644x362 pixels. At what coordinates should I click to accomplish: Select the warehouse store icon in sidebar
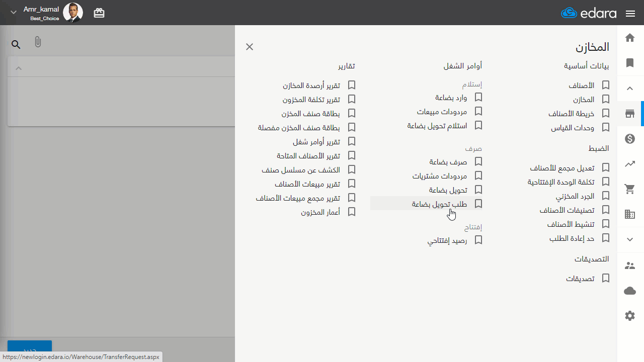[630, 114]
